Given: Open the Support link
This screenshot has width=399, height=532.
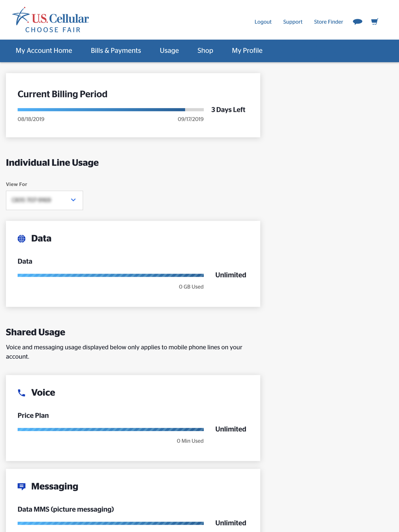Looking at the screenshot, I should [292, 22].
